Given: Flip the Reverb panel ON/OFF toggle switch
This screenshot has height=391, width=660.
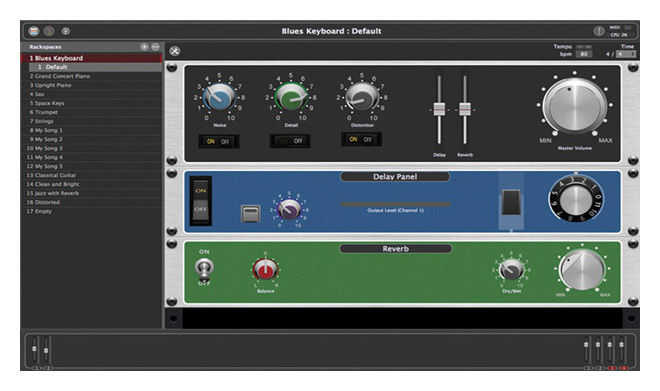Looking at the screenshot, I should 204,269.
